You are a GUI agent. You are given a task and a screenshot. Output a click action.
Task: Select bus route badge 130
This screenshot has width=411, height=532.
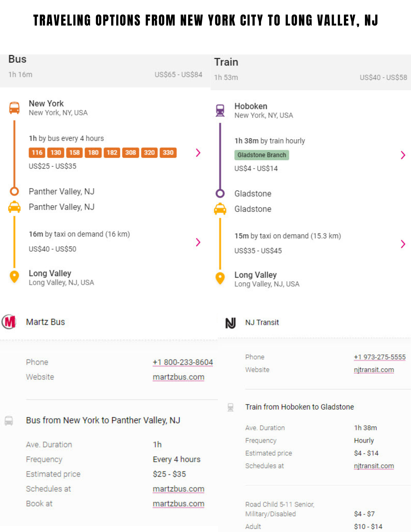coord(56,153)
